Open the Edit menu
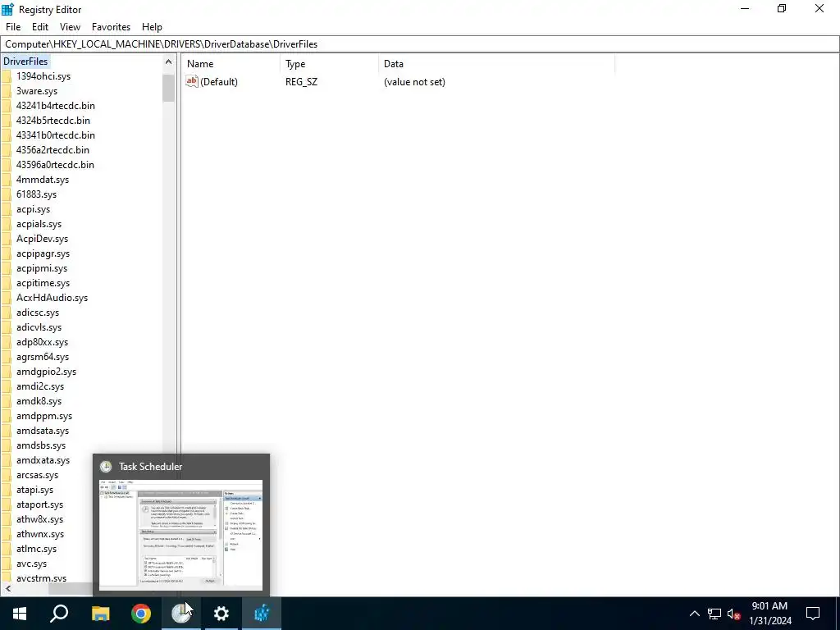This screenshot has width=840, height=630. [40, 27]
